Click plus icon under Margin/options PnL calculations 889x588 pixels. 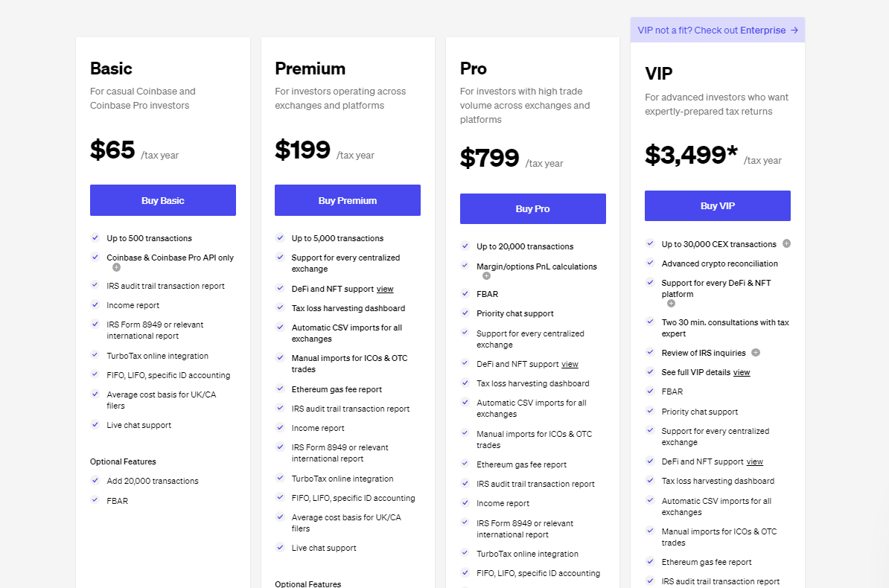[486, 276]
